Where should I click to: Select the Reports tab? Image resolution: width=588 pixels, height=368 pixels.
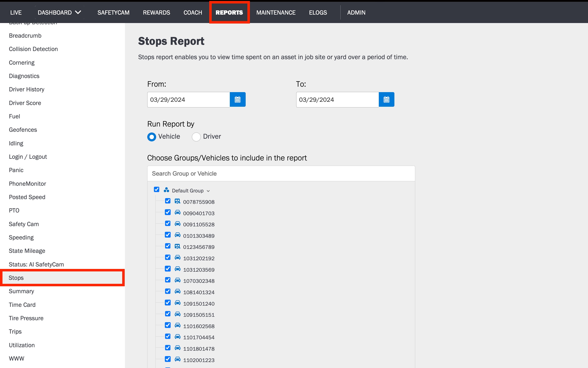click(229, 12)
